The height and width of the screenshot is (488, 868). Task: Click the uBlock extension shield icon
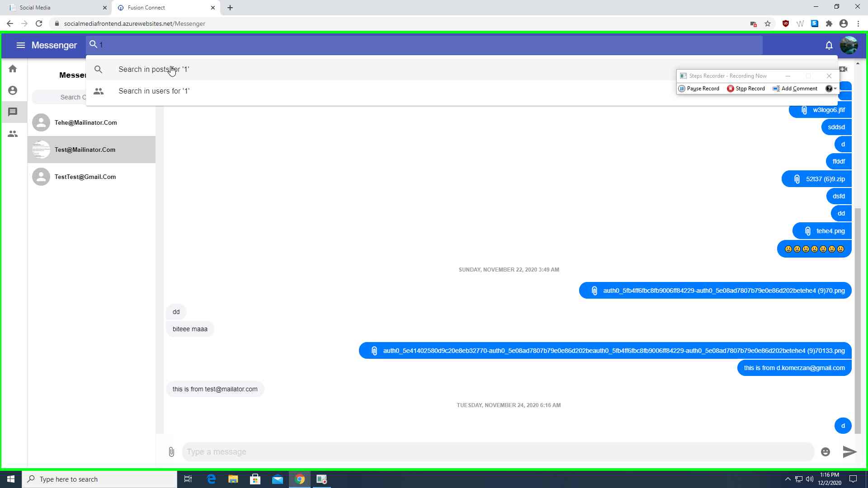786,23
